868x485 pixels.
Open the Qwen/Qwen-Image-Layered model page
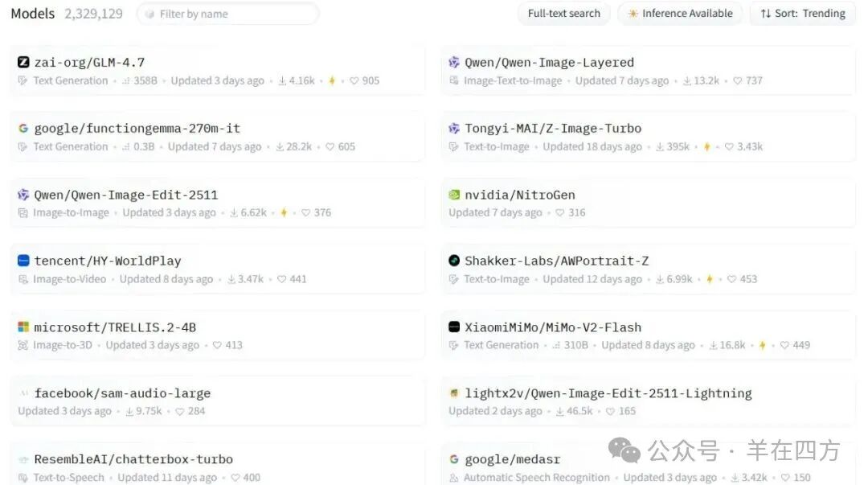point(549,63)
